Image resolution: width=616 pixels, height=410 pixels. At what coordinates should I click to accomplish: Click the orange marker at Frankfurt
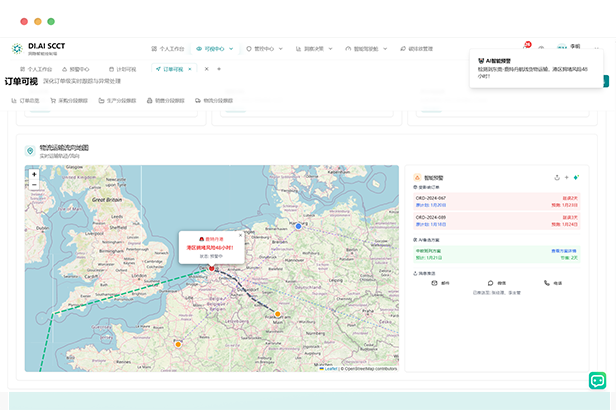(278, 314)
